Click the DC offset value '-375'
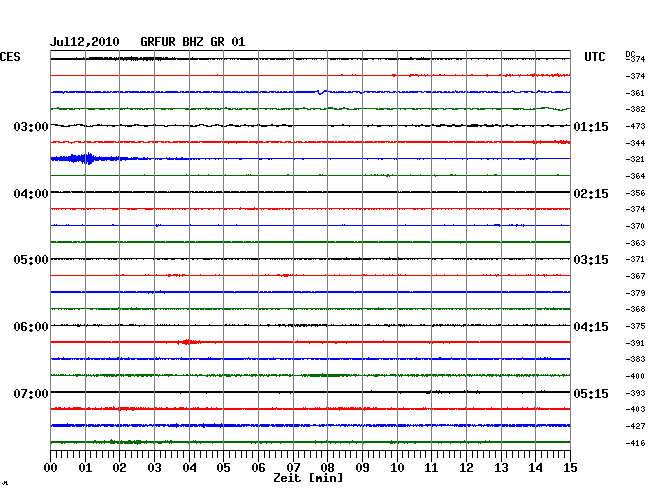This screenshot has height=494, width=650. click(635, 326)
